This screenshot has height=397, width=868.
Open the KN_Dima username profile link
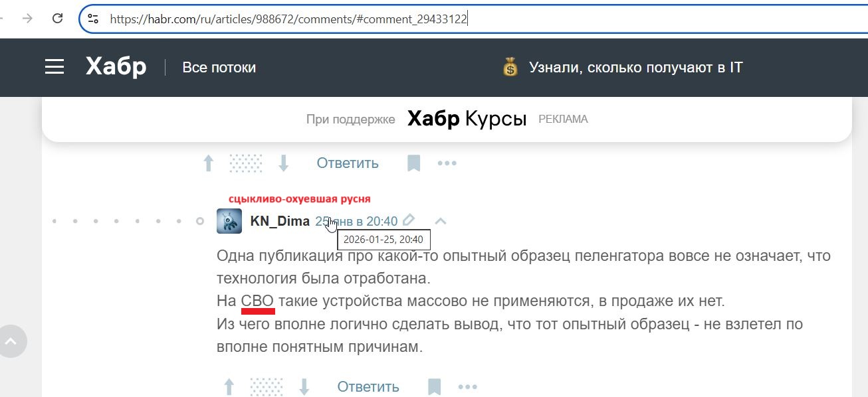pyautogui.click(x=280, y=221)
